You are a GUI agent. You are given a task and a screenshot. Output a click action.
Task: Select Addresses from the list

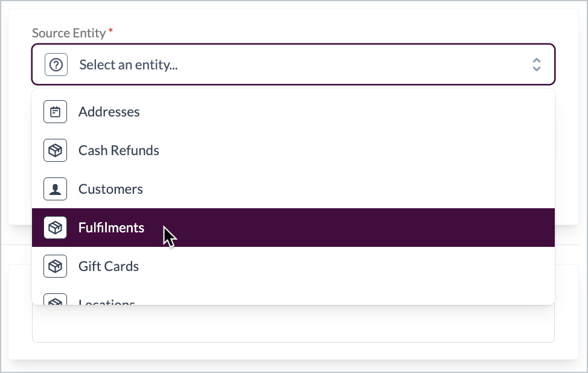pyautogui.click(x=109, y=112)
